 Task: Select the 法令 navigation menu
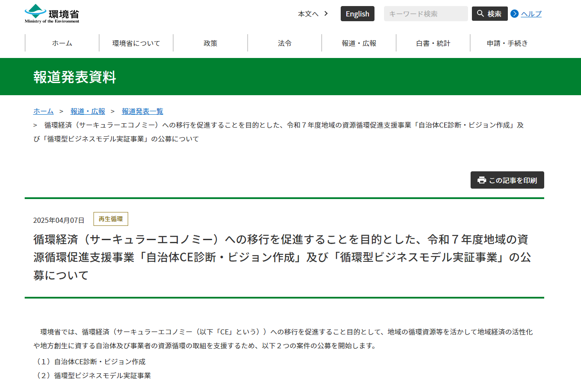[284, 43]
